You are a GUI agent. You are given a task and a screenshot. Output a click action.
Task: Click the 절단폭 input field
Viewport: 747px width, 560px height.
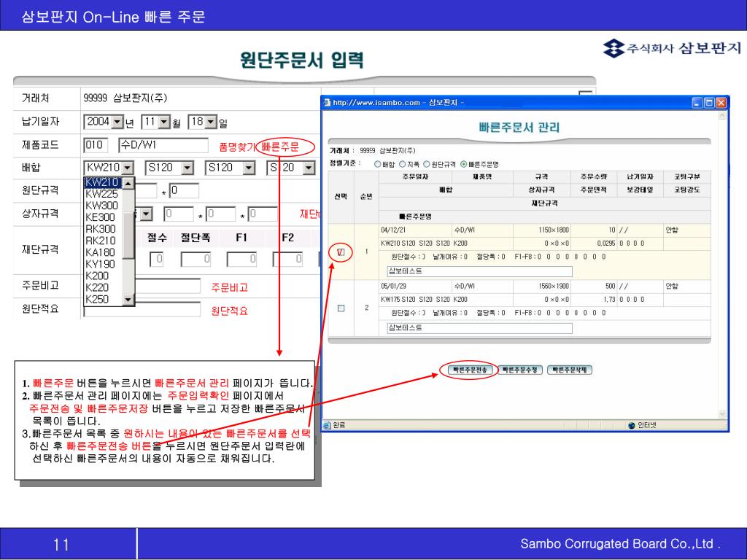point(196,260)
